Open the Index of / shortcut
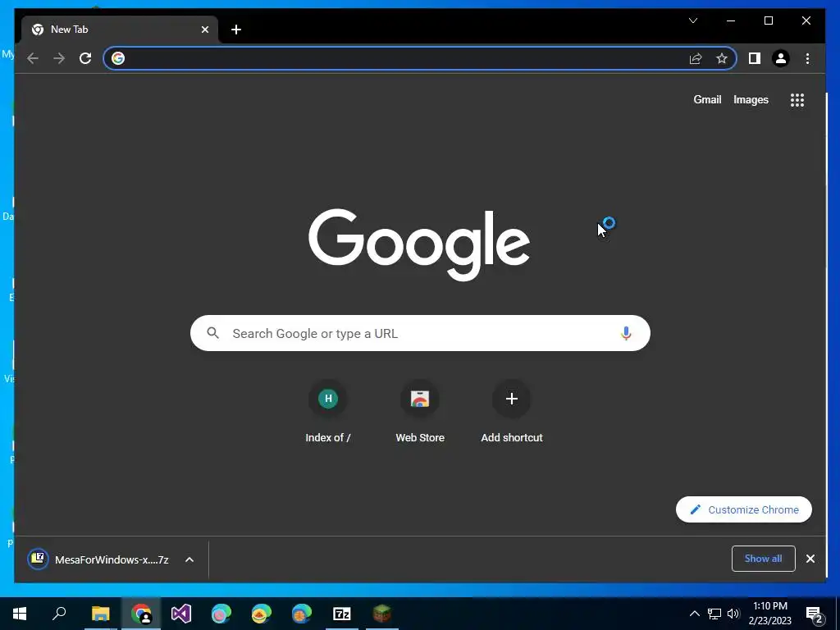Viewport: 840px width, 630px height. [x=328, y=412]
